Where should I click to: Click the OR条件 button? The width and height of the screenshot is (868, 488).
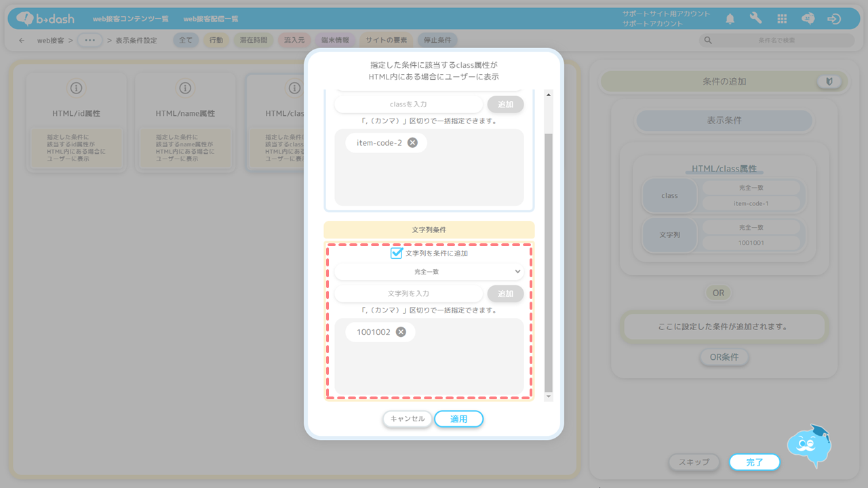point(724,357)
